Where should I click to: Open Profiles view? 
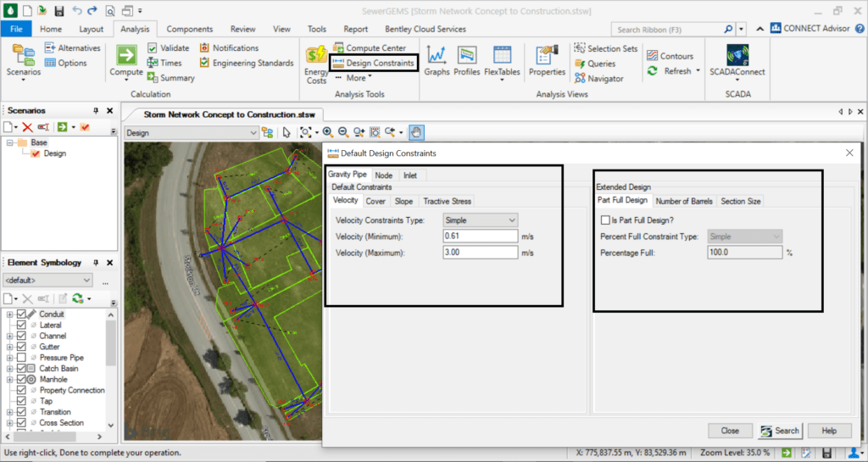point(467,61)
